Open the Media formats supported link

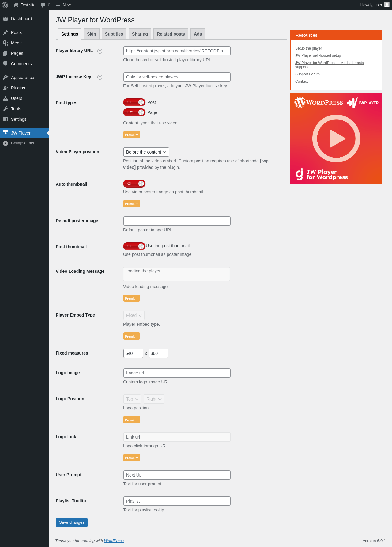[330, 65]
